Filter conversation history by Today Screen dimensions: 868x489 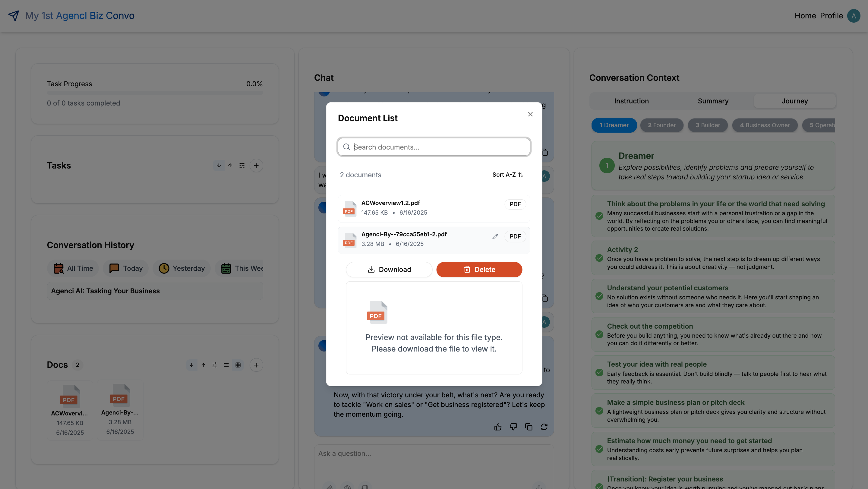pyautogui.click(x=126, y=268)
